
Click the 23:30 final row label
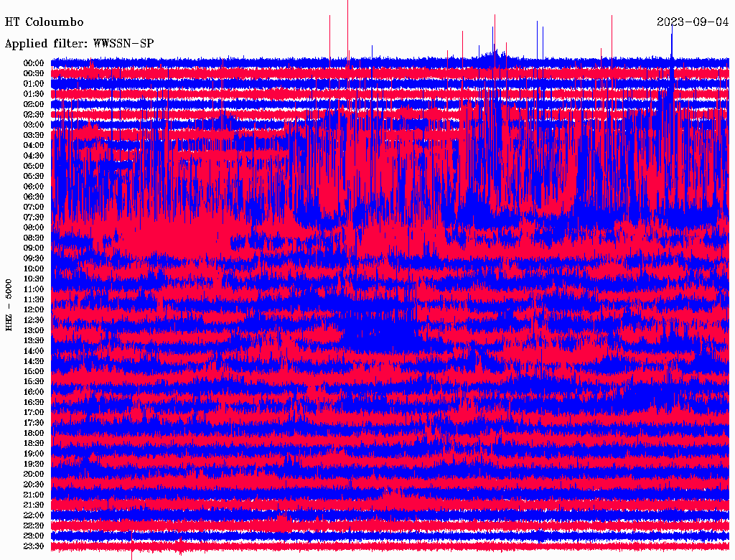(34, 546)
